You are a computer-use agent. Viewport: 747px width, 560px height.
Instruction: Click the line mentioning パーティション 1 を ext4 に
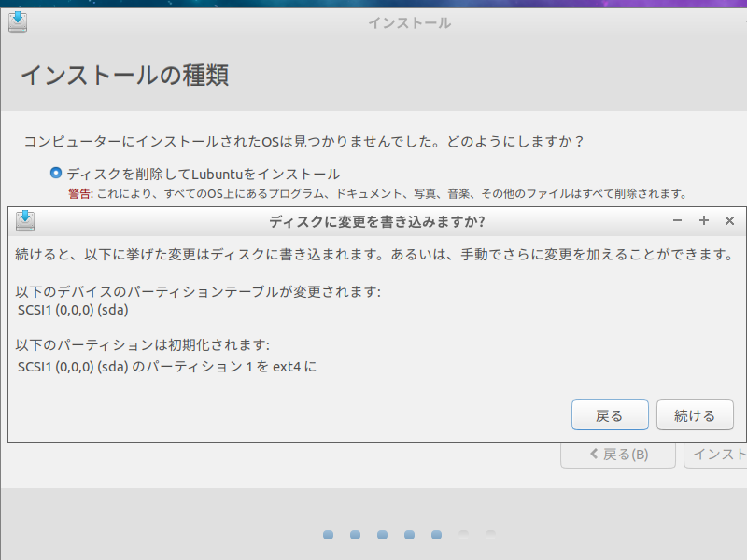pyautogui.click(x=167, y=367)
